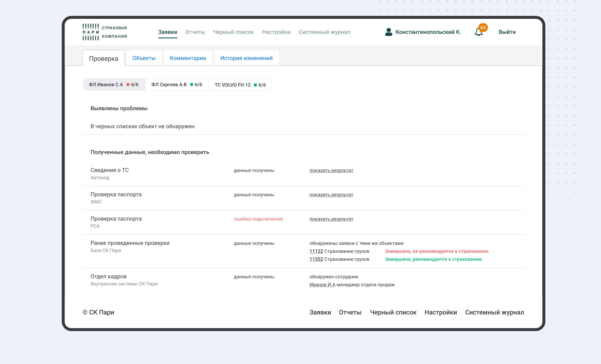Switch to the Объекты tab
601x364 pixels.
click(144, 58)
